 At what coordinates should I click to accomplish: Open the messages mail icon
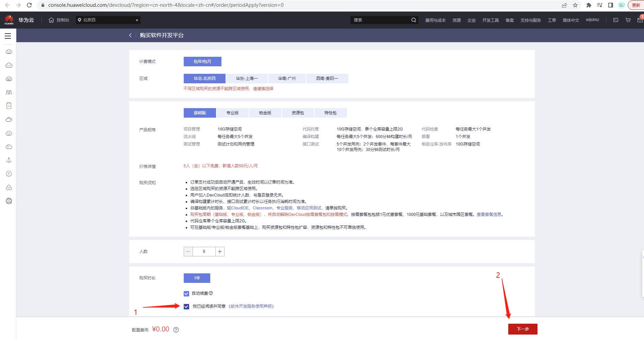tap(640, 20)
